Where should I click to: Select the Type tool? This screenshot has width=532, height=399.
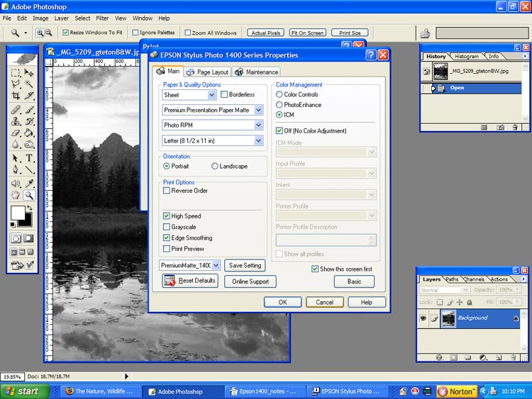coord(29,158)
